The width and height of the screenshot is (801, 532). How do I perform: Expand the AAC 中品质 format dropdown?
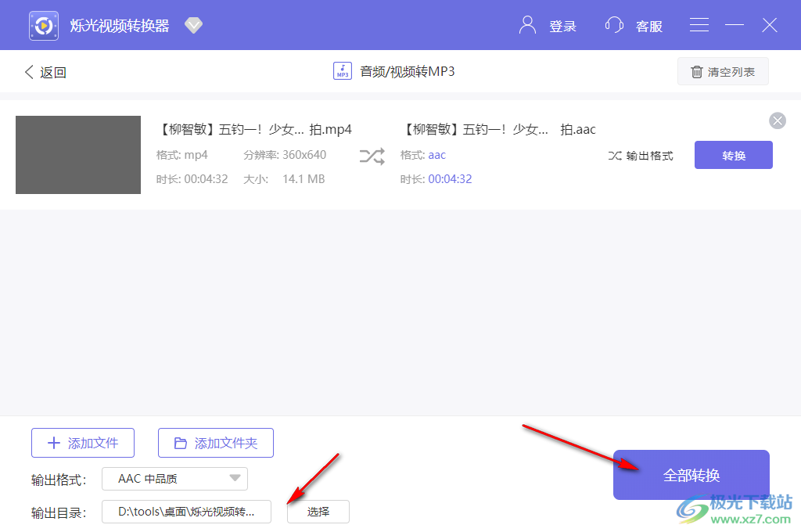tap(174, 479)
